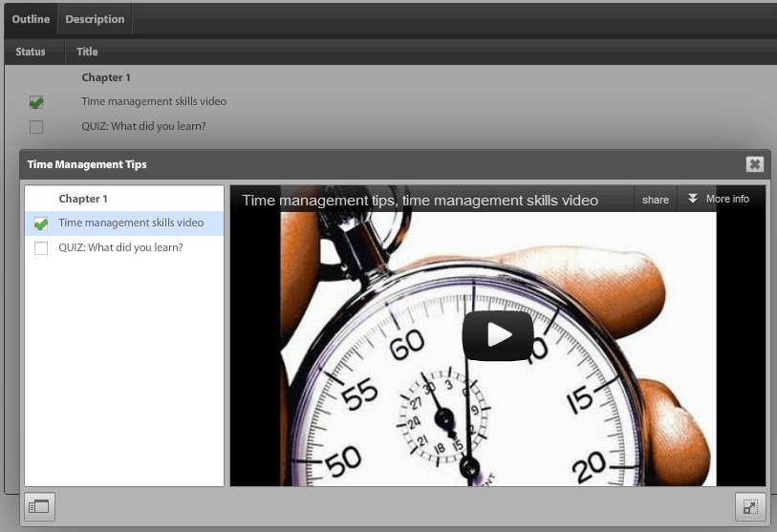Click Chapter 1 heading in dialog sidebar

pyautogui.click(x=83, y=199)
